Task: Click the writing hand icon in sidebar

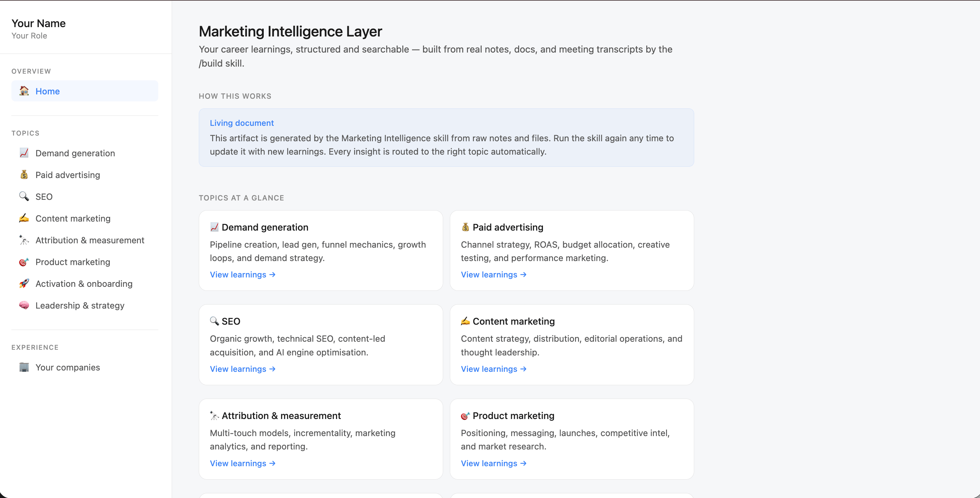Action: tap(24, 218)
